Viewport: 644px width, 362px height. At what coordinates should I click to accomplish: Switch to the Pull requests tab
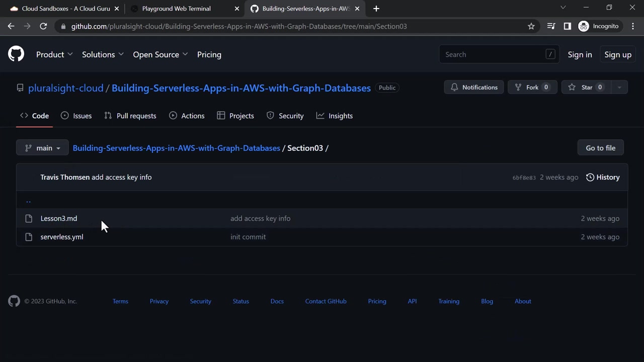click(x=130, y=116)
